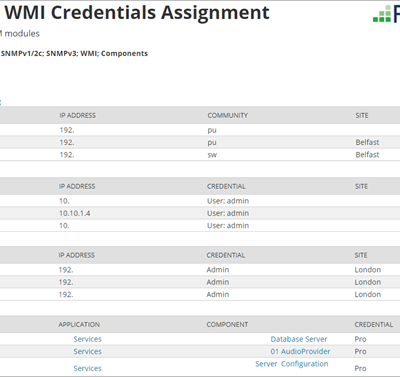Open the Database Server component link
The image size is (400, 377).
299,339
